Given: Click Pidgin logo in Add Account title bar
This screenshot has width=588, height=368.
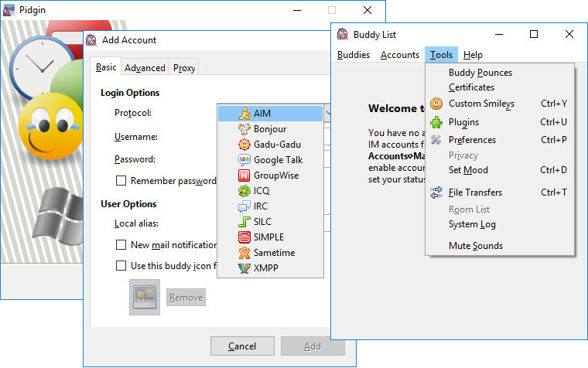Looking at the screenshot, I should pos(91,40).
